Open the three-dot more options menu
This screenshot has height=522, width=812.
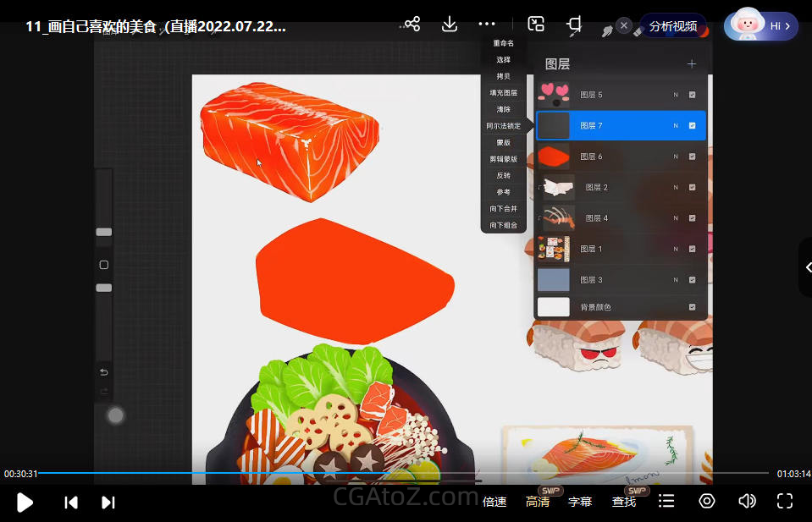(486, 25)
